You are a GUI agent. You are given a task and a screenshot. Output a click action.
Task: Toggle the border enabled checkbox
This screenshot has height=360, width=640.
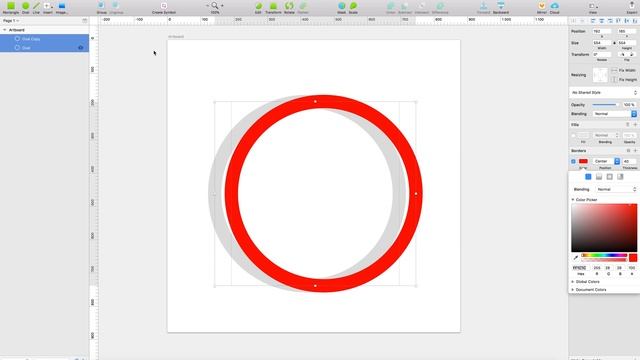573,161
